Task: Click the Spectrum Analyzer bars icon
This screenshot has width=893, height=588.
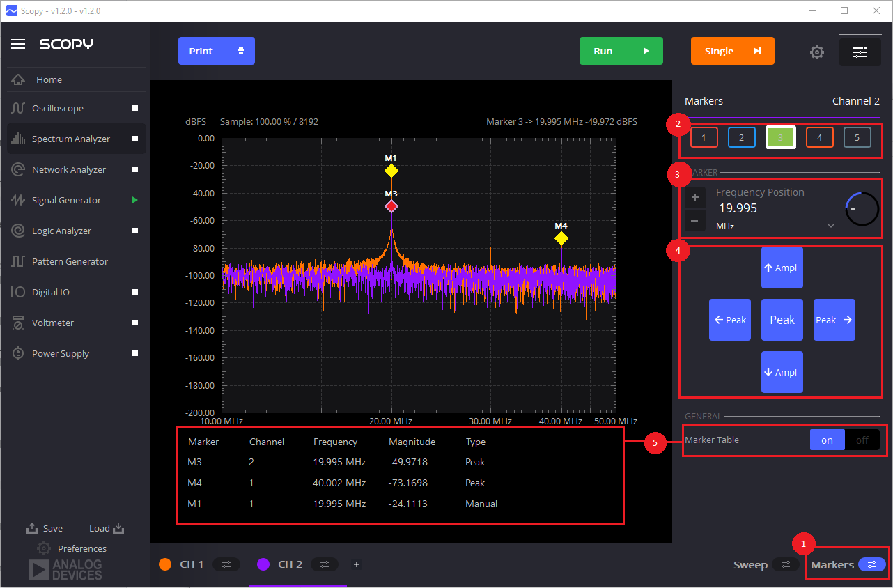Action: tap(18, 139)
